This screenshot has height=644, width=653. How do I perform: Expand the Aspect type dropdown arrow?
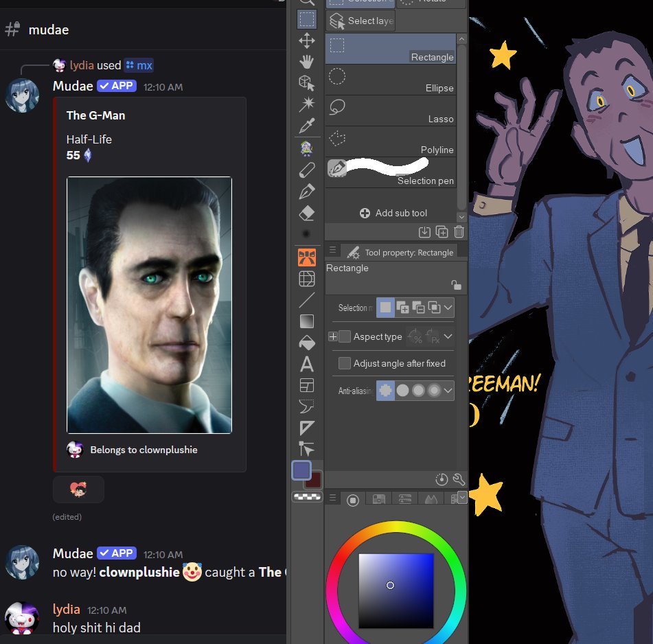(448, 336)
